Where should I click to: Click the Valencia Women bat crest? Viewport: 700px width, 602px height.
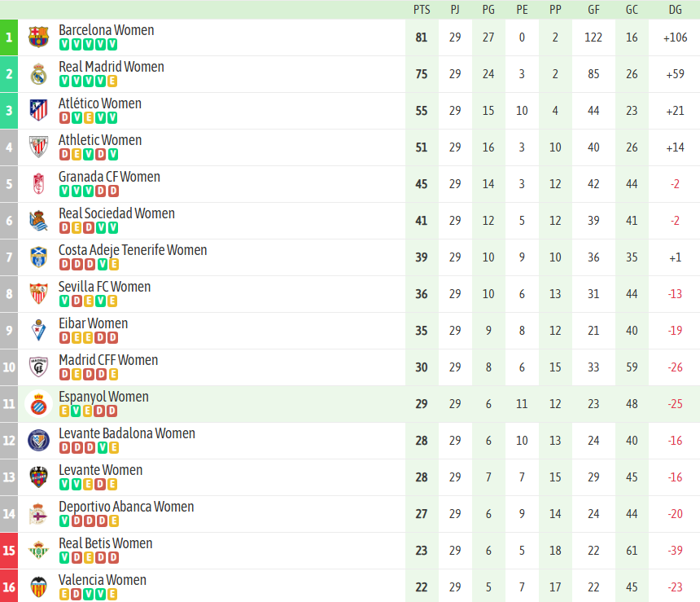tap(38, 587)
